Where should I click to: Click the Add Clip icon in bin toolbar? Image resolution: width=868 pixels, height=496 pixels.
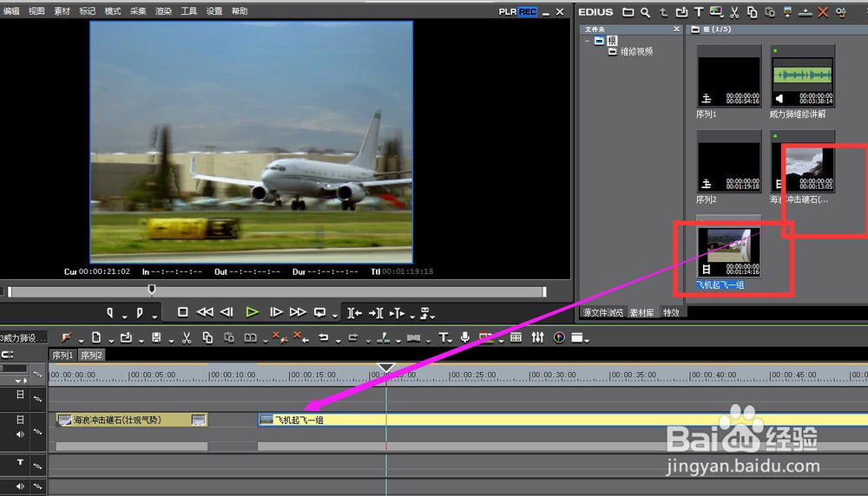pyautogui.click(x=681, y=12)
